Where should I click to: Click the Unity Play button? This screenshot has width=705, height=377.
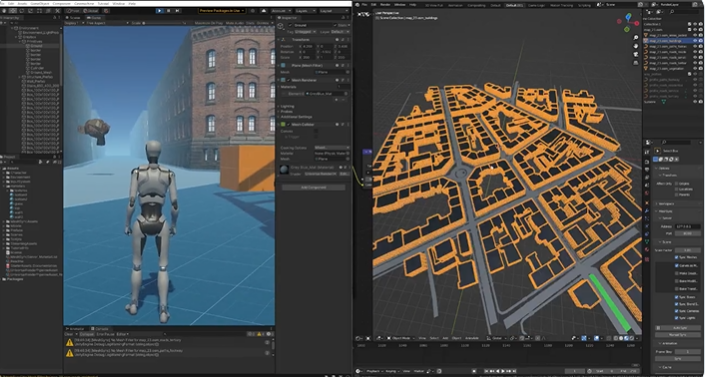coord(160,10)
